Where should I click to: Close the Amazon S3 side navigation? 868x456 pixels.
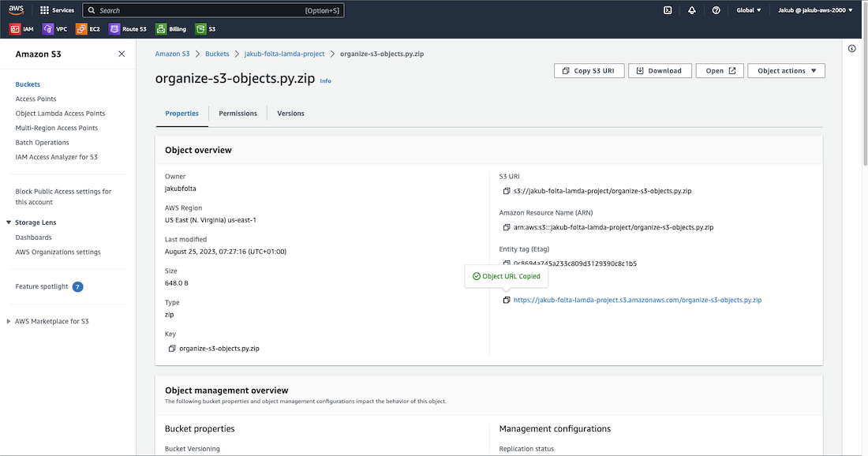pos(122,54)
